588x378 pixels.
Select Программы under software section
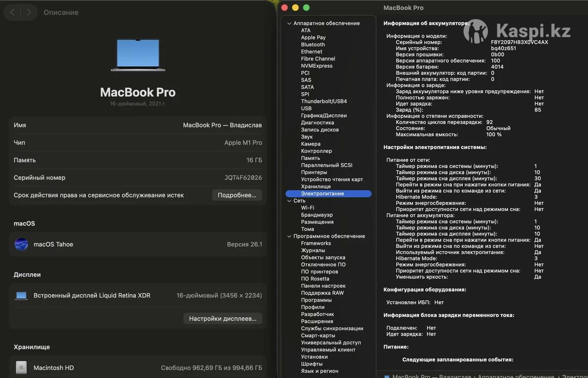(316, 300)
